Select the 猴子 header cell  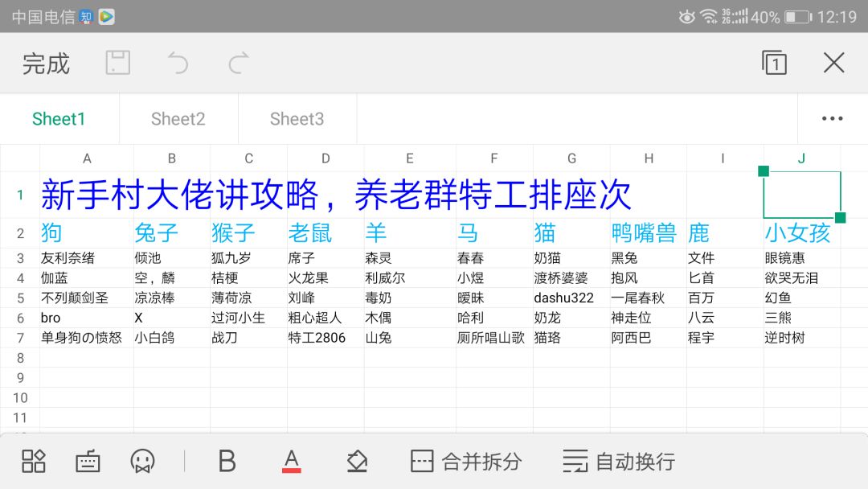[248, 233]
